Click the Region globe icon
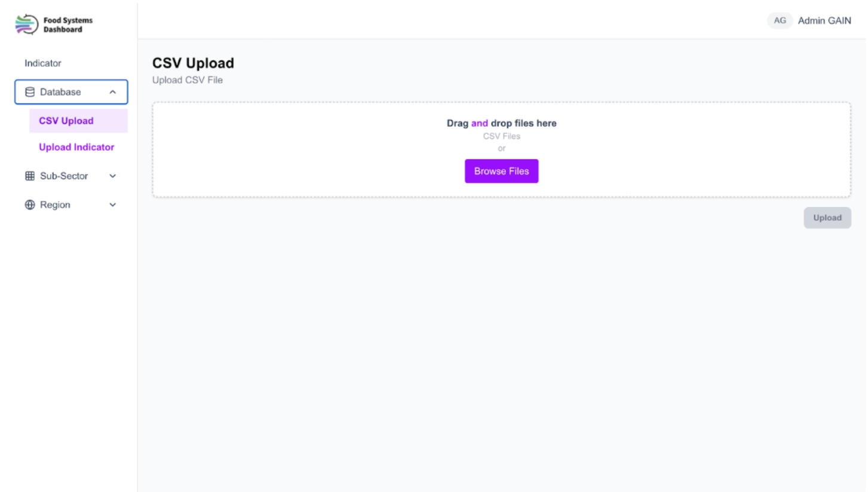 point(29,205)
